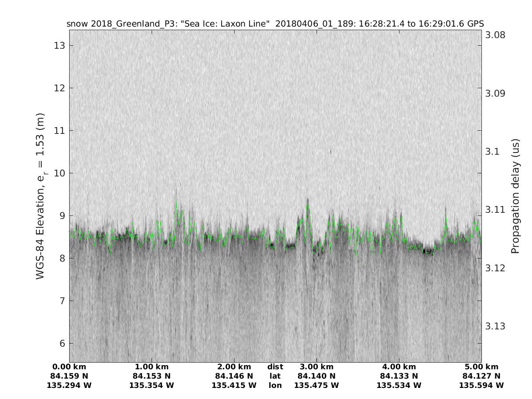The width and height of the screenshot is (532, 399).
Task: Select the 10 tick label on the elevation axis
Action: click(x=58, y=173)
